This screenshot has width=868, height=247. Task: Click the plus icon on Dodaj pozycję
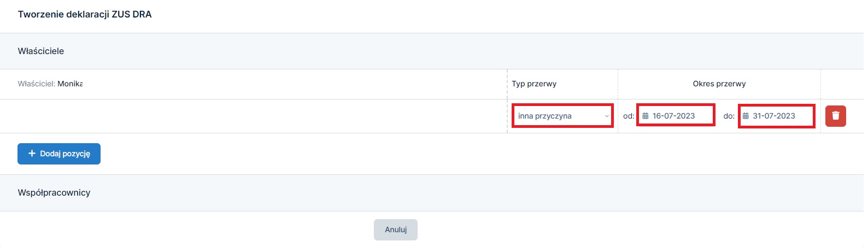click(32, 154)
